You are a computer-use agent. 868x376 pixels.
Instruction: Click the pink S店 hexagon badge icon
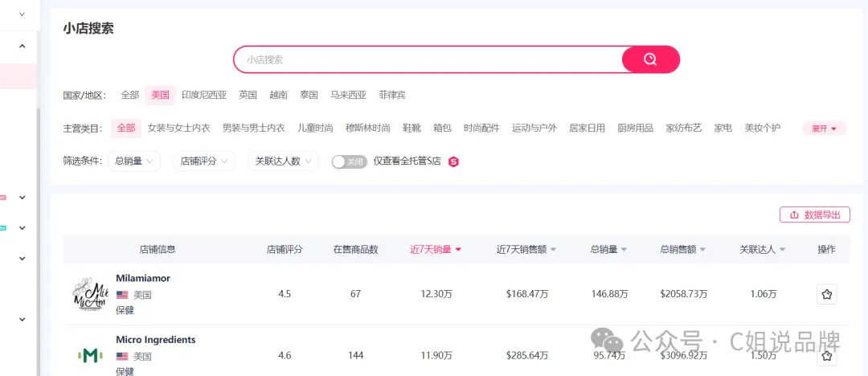coord(453,161)
